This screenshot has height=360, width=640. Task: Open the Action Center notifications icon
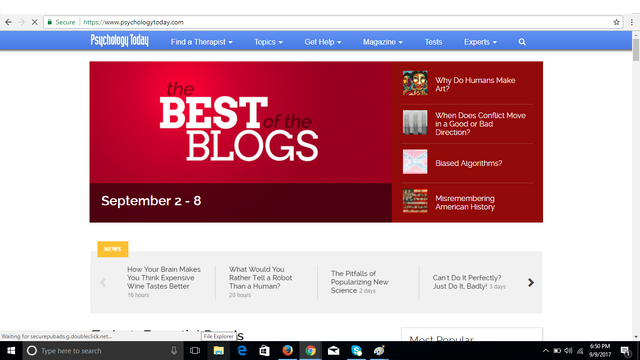point(626,351)
